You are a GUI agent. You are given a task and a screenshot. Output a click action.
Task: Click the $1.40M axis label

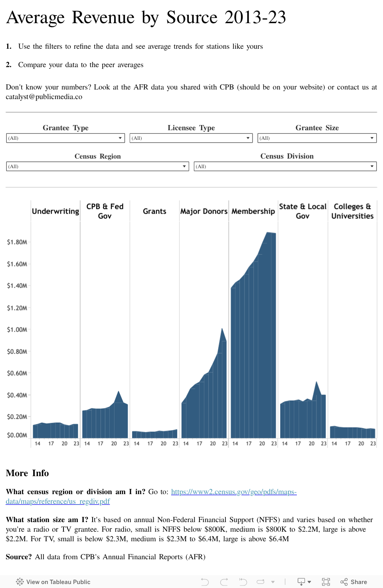tap(17, 286)
